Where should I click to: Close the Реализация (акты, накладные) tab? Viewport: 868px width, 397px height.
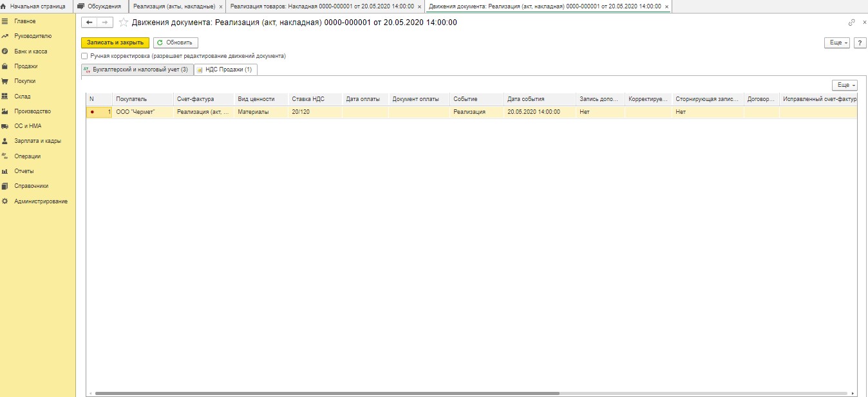(221, 6)
